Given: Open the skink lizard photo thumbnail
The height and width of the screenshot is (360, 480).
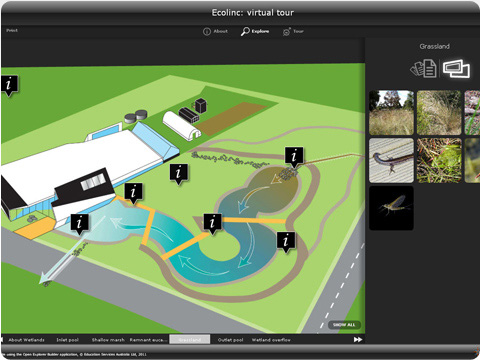Looking at the screenshot, I should tap(391, 160).
